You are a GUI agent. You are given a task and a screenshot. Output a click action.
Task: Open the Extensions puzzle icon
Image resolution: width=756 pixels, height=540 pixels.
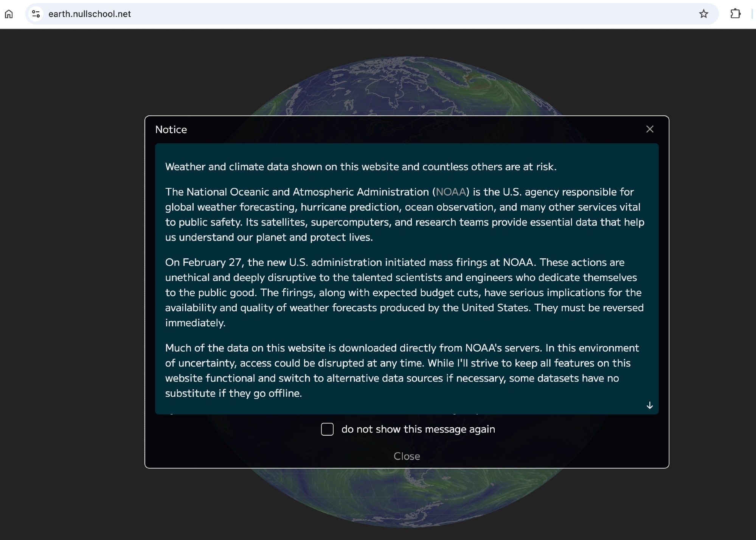[735, 14]
